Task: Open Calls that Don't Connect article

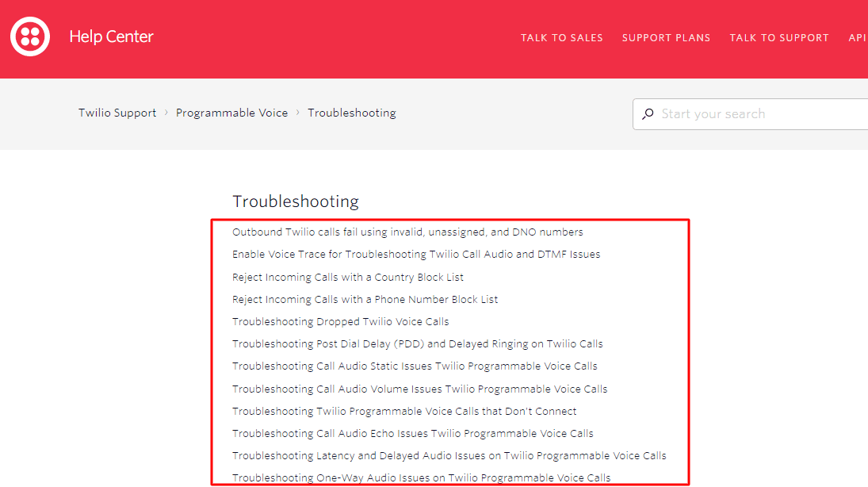Action: tap(404, 411)
